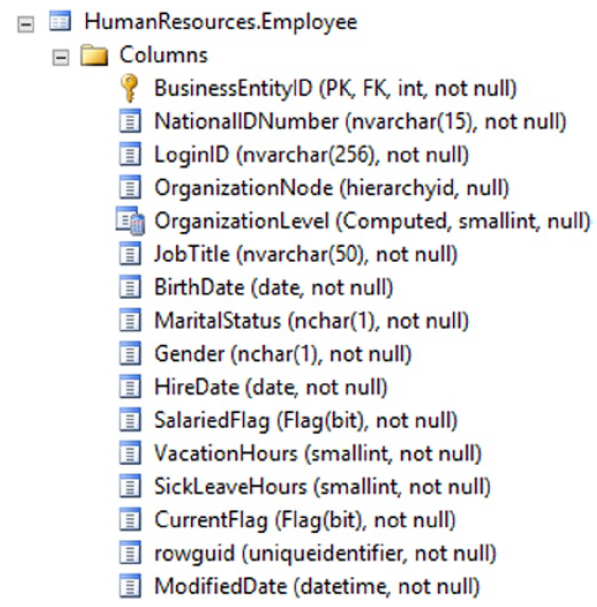Select the HumanResources.Employee table label
This screenshot has height=607, width=597.
(221, 22)
